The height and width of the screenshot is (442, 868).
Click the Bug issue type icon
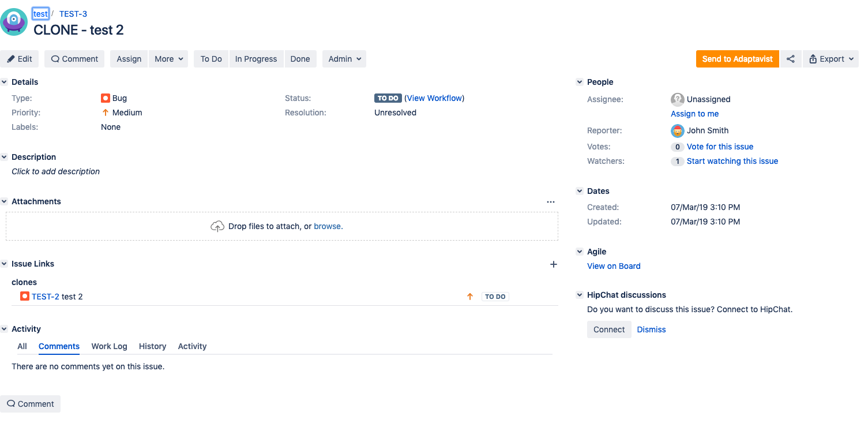tap(106, 98)
